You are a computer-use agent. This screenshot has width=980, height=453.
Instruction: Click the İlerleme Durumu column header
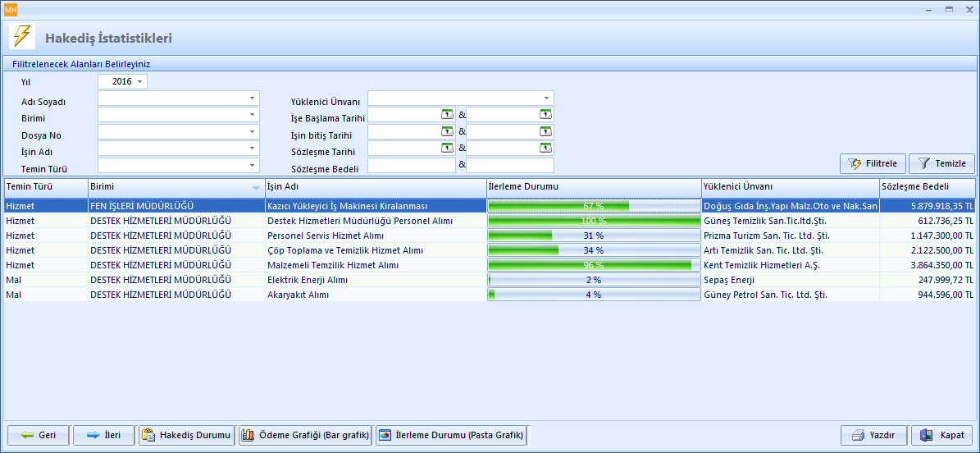[593, 186]
